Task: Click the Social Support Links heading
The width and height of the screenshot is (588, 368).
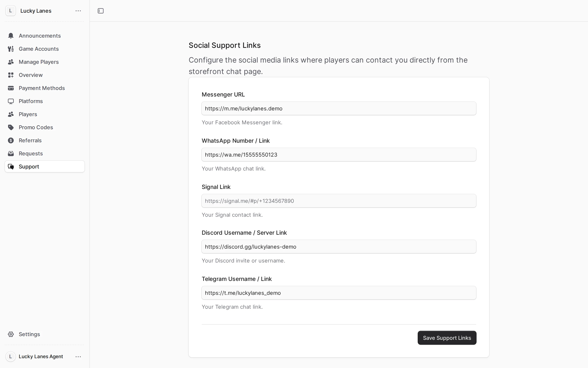Action: [x=225, y=45]
